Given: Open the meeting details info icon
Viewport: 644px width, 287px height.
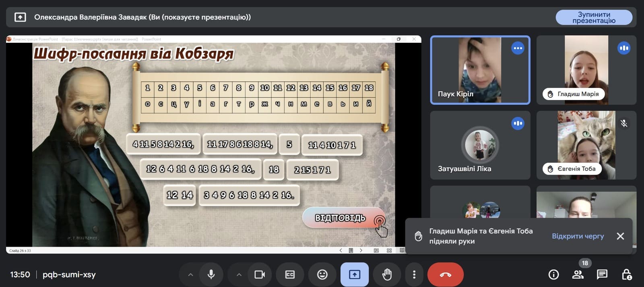Looking at the screenshot, I should (554, 275).
